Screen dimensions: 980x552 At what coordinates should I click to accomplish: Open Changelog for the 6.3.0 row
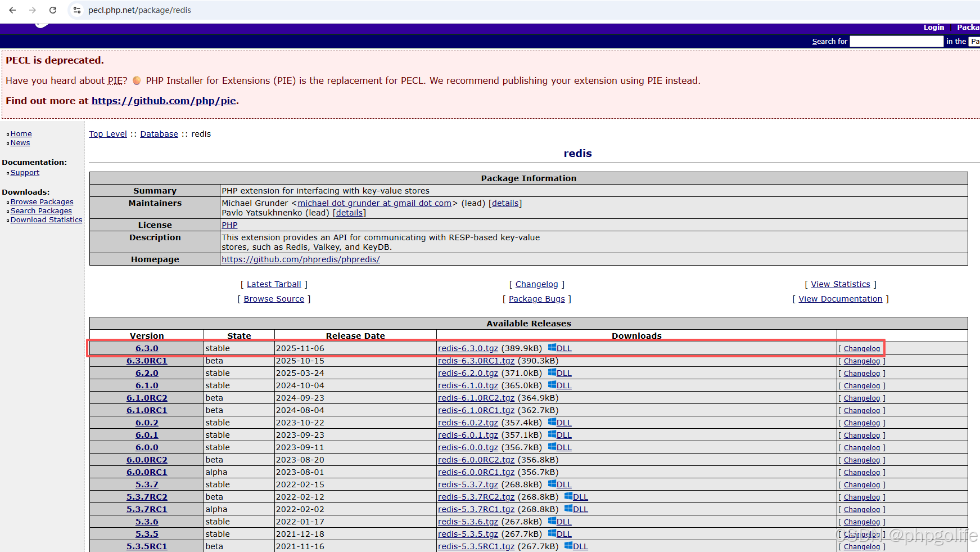click(x=862, y=349)
